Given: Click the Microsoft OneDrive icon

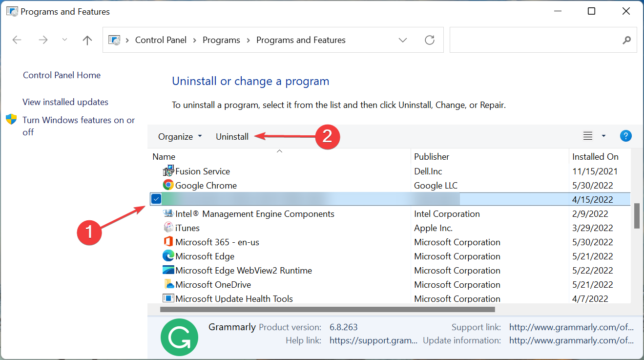Looking at the screenshot, I should tap(168, 284).
